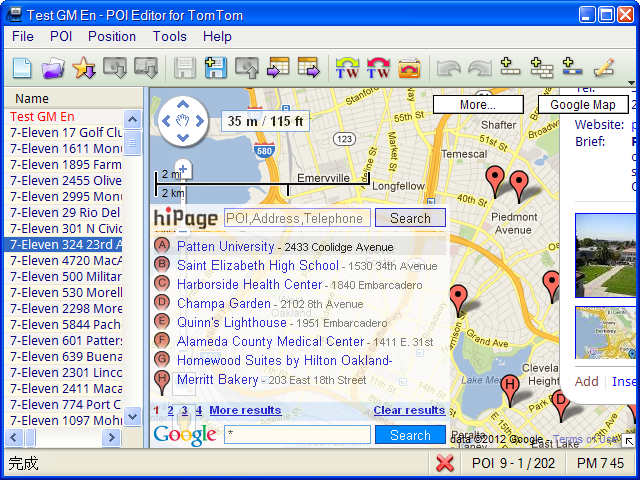Open the POI menu
This screenshot has height=480, width=640.
click(61, 36)
